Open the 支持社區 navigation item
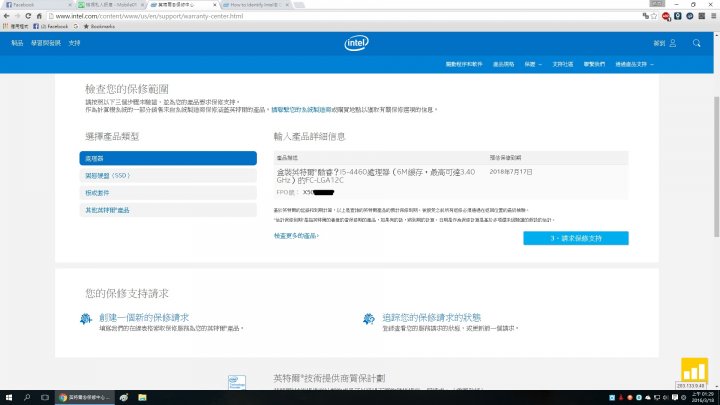720x405 pixels. tap(562, 64)
